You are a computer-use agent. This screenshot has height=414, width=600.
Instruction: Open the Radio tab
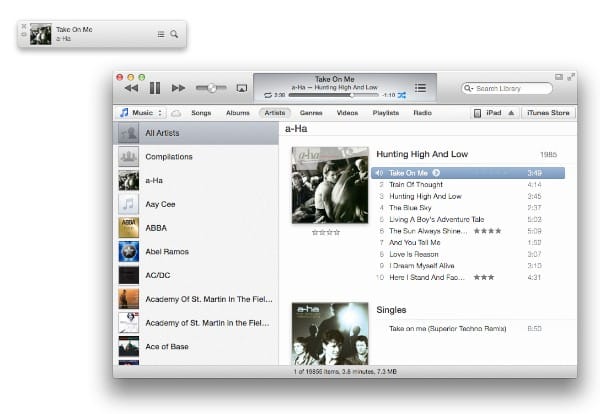coord(422,113)
